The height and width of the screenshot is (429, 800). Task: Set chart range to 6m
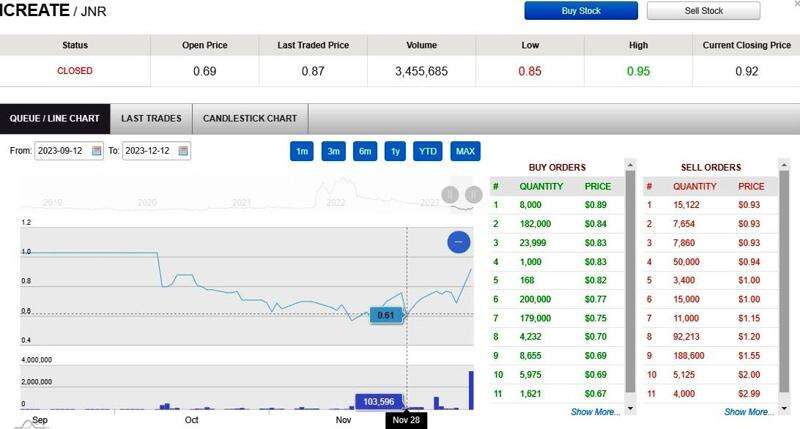pos(365,151)
